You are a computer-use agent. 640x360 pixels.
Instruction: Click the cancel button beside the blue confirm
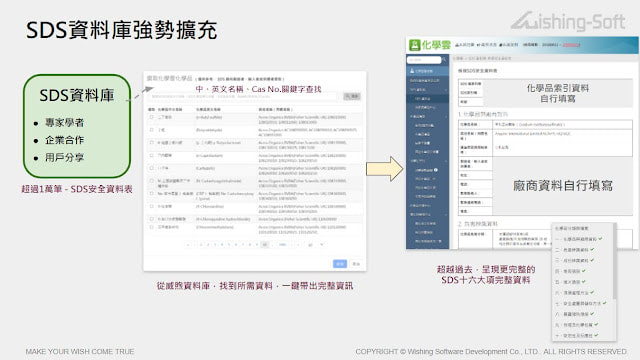[356, 264]
